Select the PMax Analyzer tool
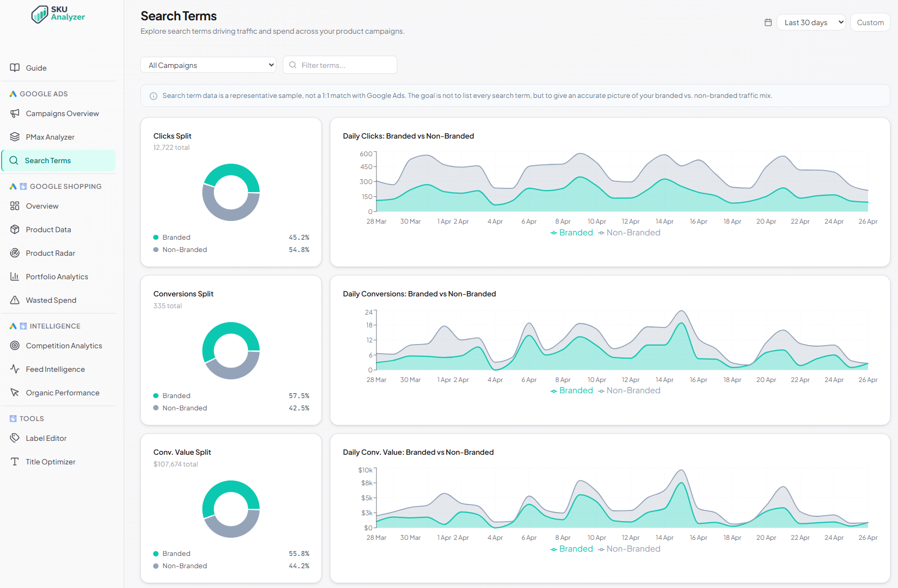The image size is (898, 588). (x=50, y=137)
